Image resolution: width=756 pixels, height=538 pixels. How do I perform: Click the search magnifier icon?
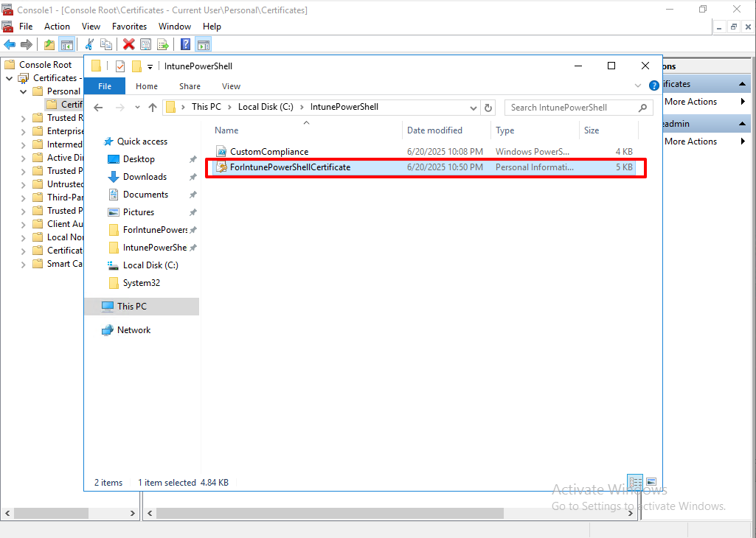coord(642,108)
